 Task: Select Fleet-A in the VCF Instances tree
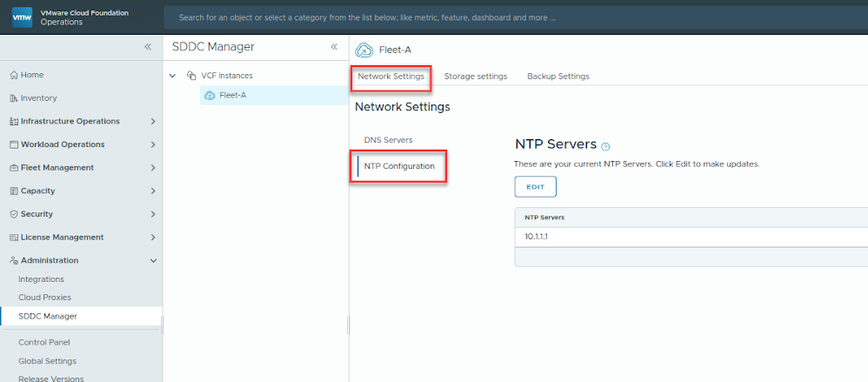point(232,95)
